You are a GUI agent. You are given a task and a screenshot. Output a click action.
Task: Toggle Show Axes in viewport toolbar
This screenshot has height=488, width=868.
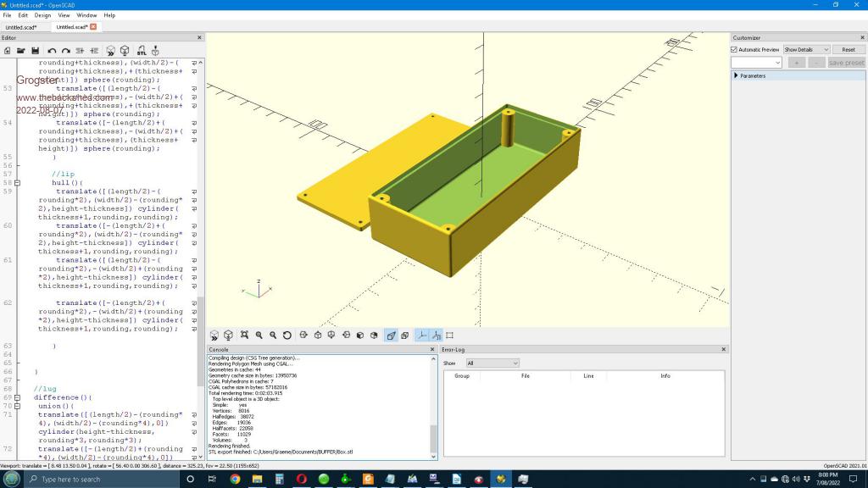(x=421, y=335)
